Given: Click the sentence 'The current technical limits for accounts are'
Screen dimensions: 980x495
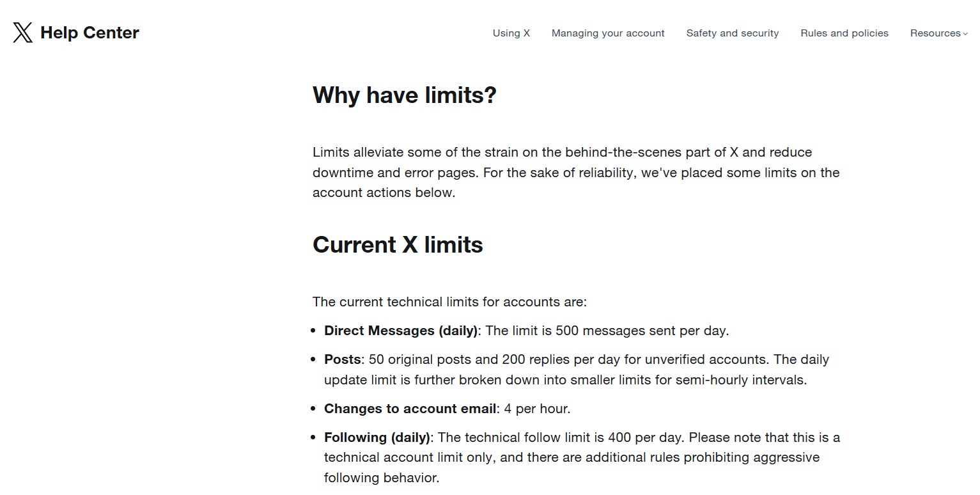Looking at the screenshot, I should 449,302.
